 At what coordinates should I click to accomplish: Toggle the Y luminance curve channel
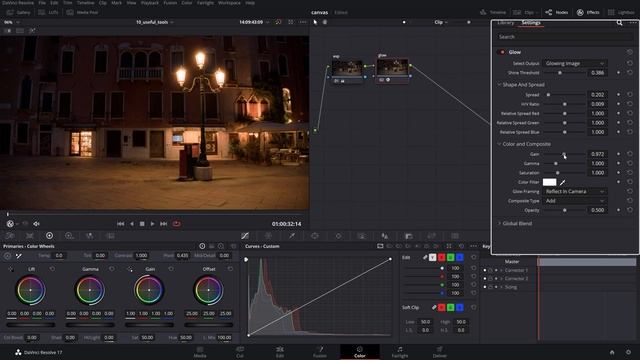click(x=432, y=258)
